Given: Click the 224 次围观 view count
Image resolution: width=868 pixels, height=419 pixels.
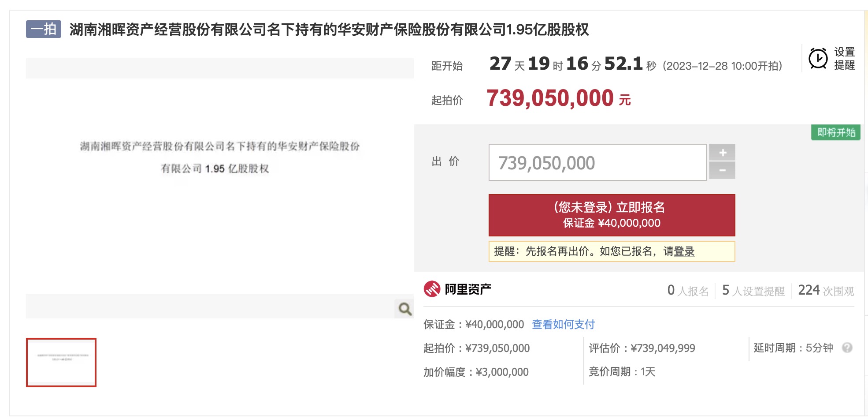Looking at the screenshot, I should 826,291.
